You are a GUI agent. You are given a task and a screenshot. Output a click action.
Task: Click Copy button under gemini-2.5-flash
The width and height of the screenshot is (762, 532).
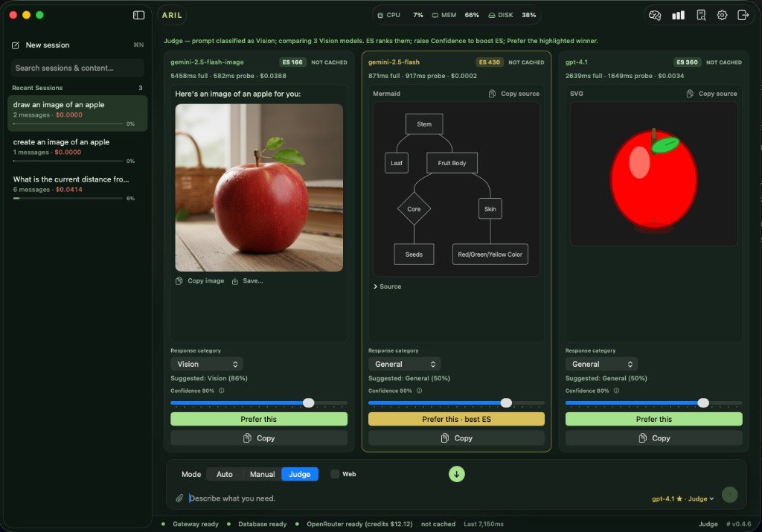point(456,438)
